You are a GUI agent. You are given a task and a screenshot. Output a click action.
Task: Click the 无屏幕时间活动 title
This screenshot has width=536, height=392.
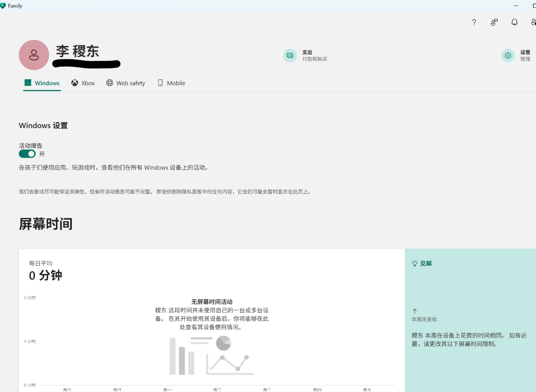click(x=212, y=302)
